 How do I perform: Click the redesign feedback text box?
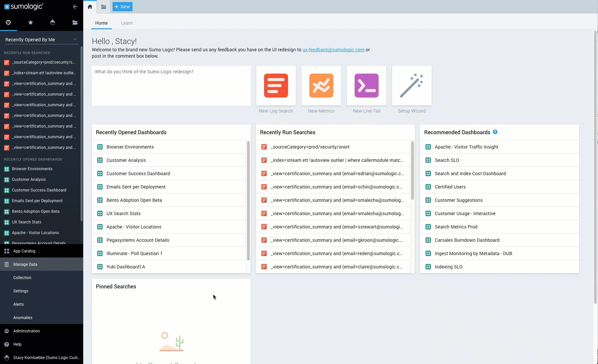click(171, 86)
